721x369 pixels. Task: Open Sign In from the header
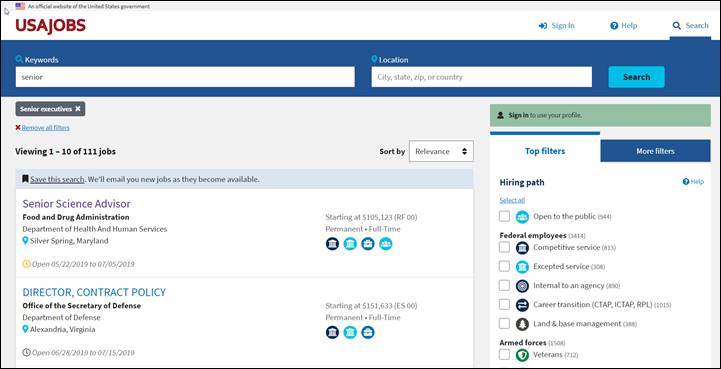click(557, 26)
